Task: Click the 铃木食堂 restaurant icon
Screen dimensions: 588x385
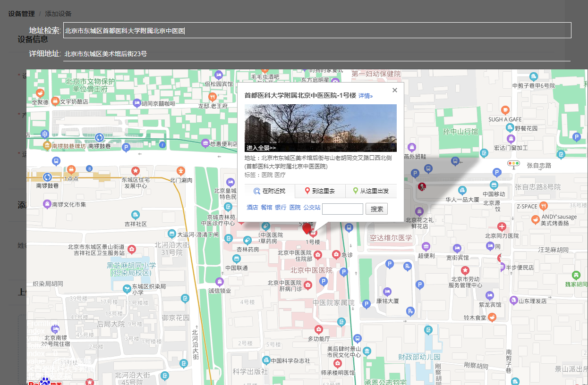Action: click(x=492, y=318)
